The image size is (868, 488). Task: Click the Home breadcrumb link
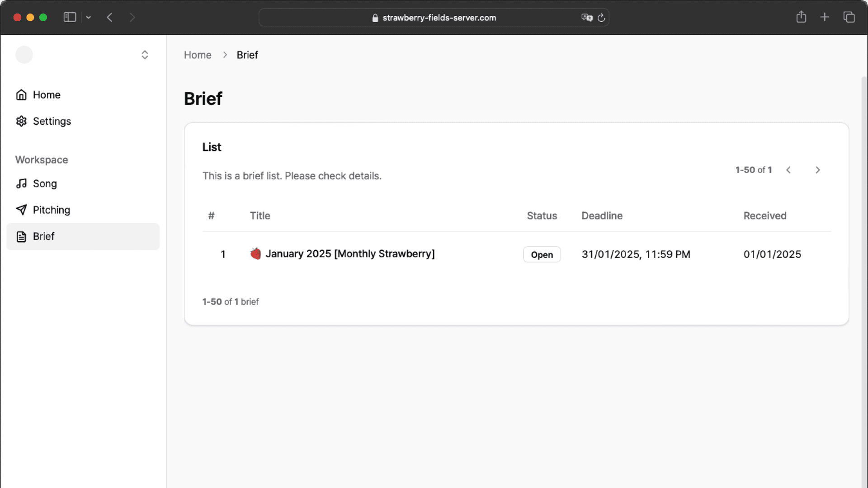pos(198,55)
